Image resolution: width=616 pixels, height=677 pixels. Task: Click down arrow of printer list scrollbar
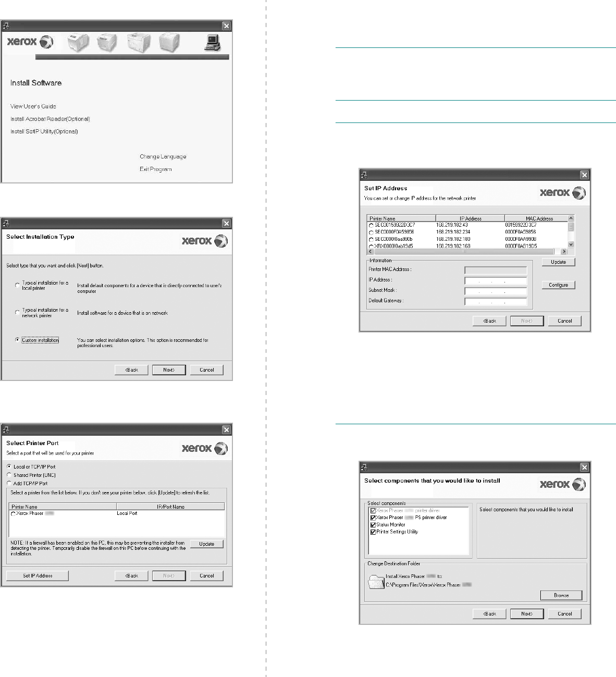click(x=571, y=244)
